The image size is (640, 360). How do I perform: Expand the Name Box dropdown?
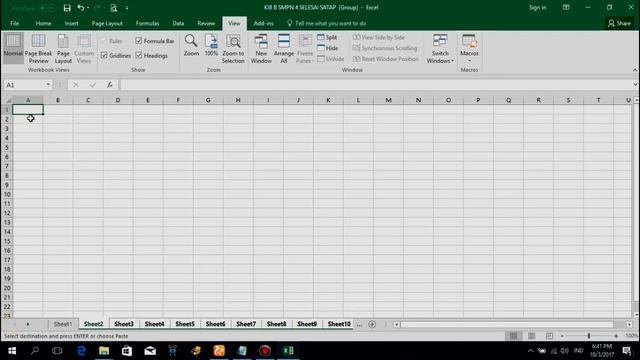[48, 85]
